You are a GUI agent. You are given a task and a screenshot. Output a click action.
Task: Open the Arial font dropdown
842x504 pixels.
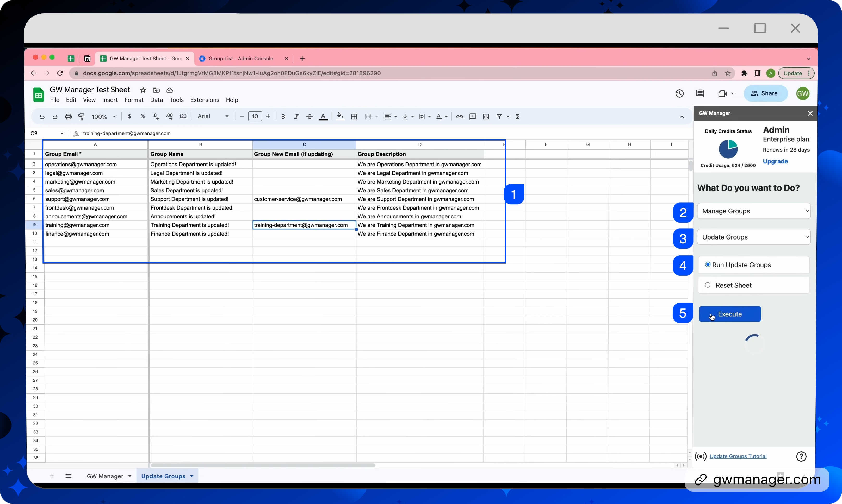213,116
